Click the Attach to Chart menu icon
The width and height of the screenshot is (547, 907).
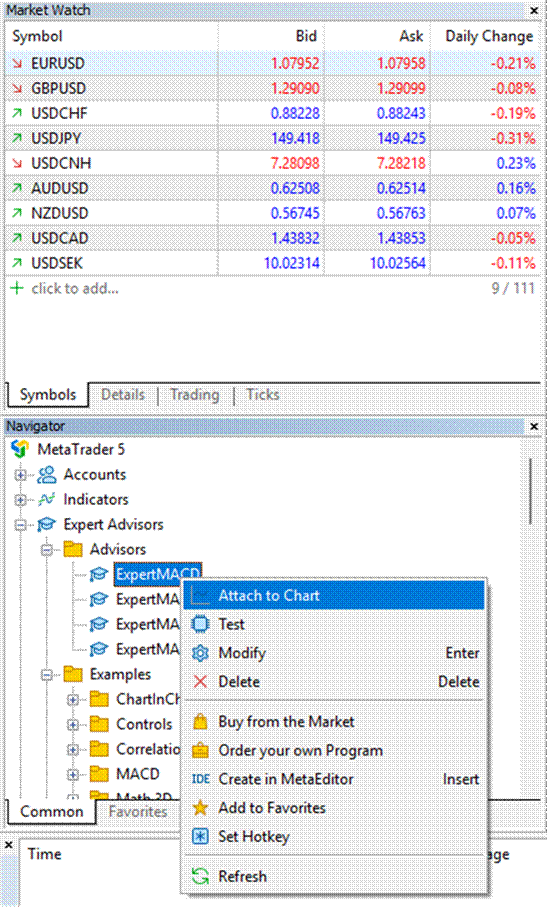coord(200,595)
